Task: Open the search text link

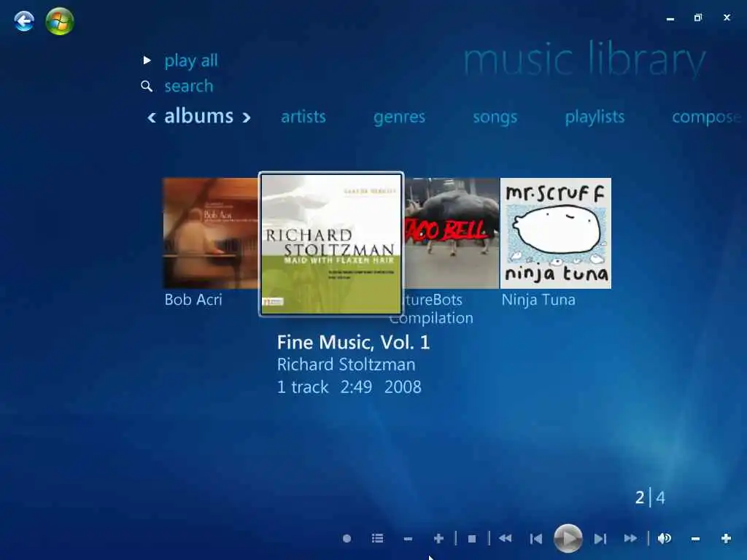Action: 189,86
